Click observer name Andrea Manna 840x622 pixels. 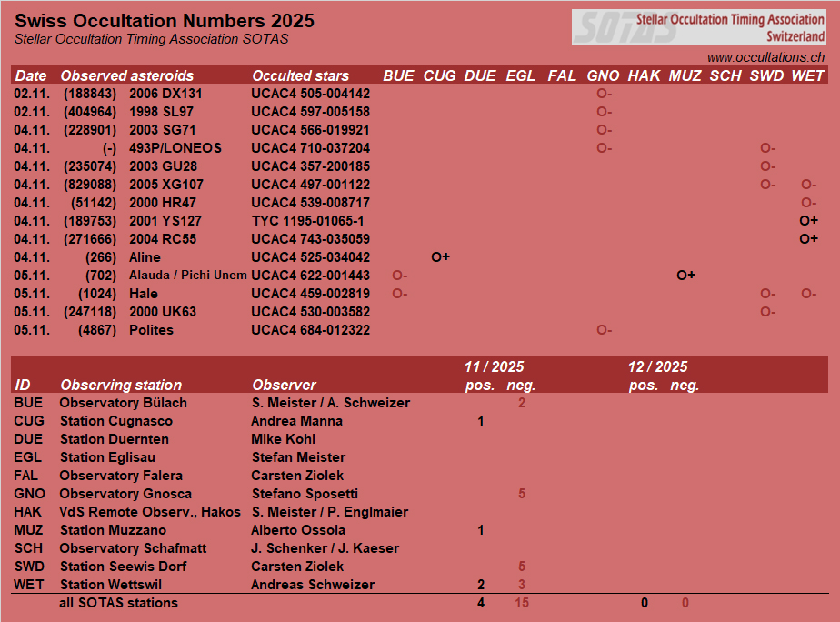click(x=296, y=421)
